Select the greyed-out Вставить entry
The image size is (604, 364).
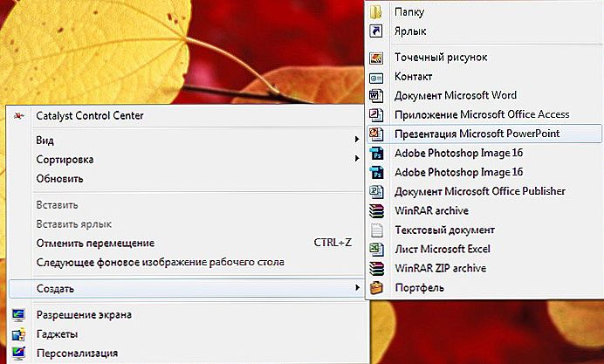57,205
